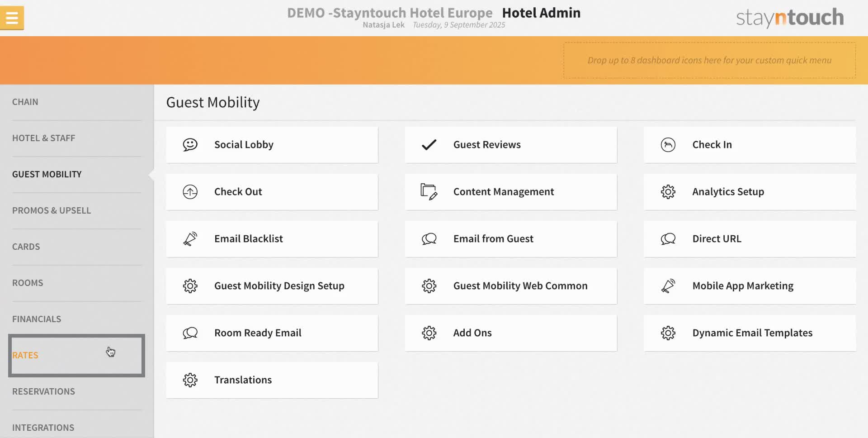
Task: Open Guest Reviews settings
Action: pyautogui.click(x=511, y=145)
